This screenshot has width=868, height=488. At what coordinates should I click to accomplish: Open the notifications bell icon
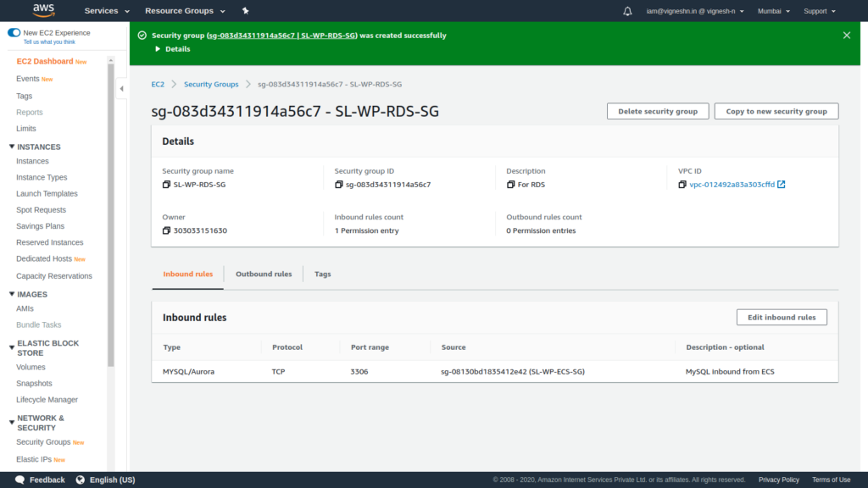627,11
